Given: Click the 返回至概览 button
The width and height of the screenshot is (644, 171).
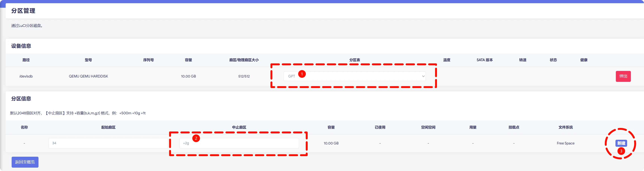Looking at the screenshot, I should tap(25, 162).
